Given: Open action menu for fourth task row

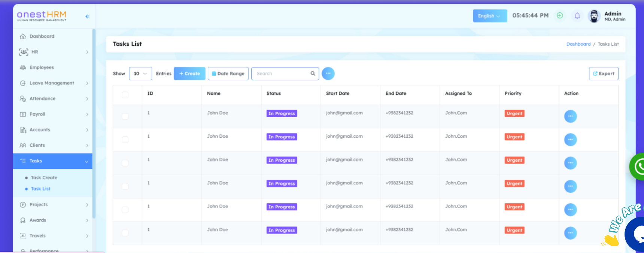Looking at the screenshot, I should click(x=570, y=186).
